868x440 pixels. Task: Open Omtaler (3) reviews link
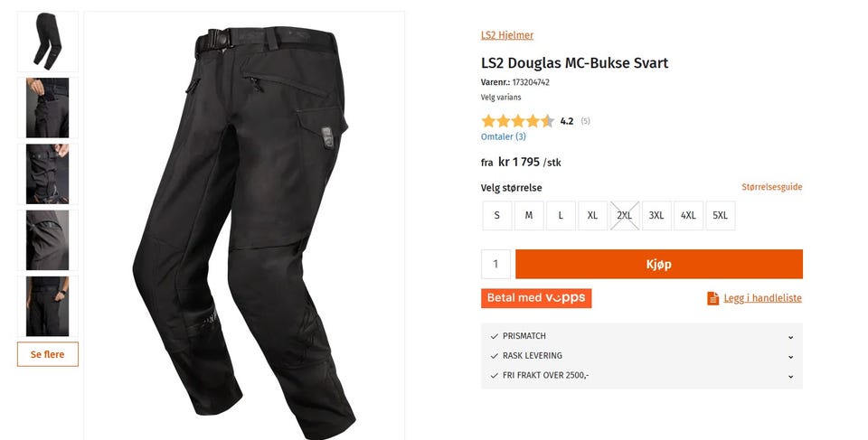click(x=504, y=136)
